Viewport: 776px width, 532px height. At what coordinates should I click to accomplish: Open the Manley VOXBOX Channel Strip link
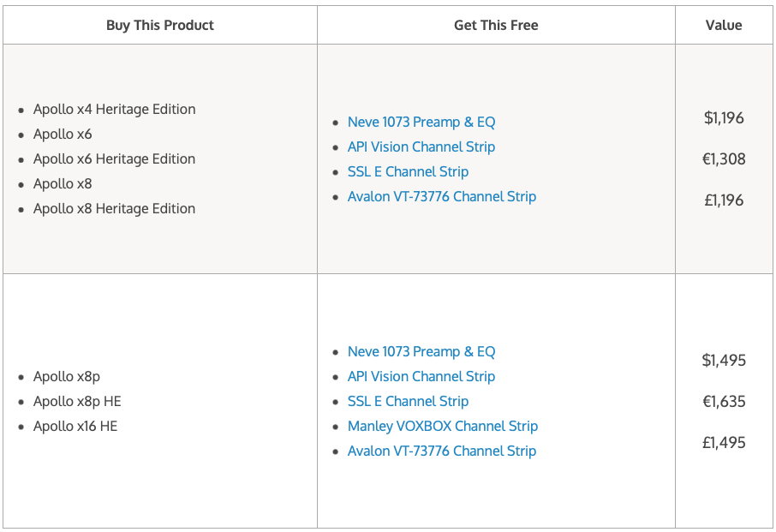click(443, 427)
